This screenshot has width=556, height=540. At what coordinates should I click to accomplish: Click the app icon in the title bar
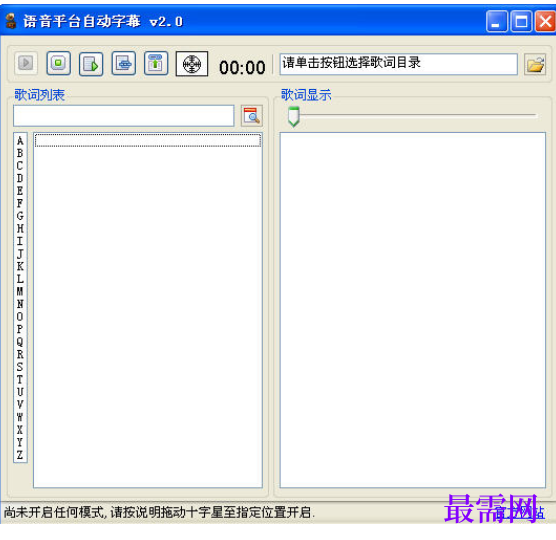(x=11, y=21)
